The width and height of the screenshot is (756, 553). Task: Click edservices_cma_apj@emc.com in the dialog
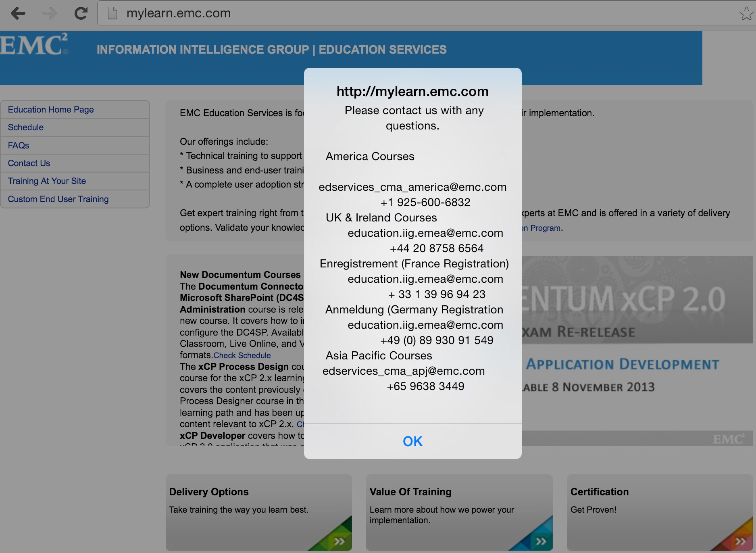(404, 371)
